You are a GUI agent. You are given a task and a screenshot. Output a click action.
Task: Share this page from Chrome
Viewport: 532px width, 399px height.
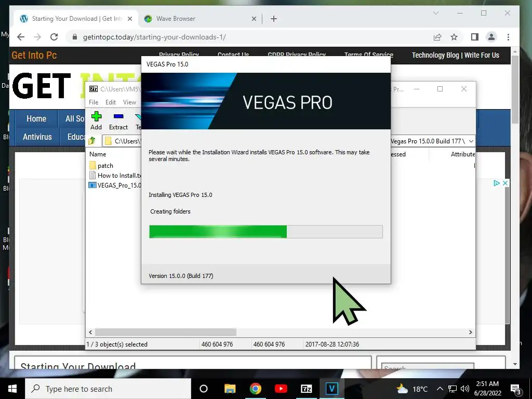(437, 37)
